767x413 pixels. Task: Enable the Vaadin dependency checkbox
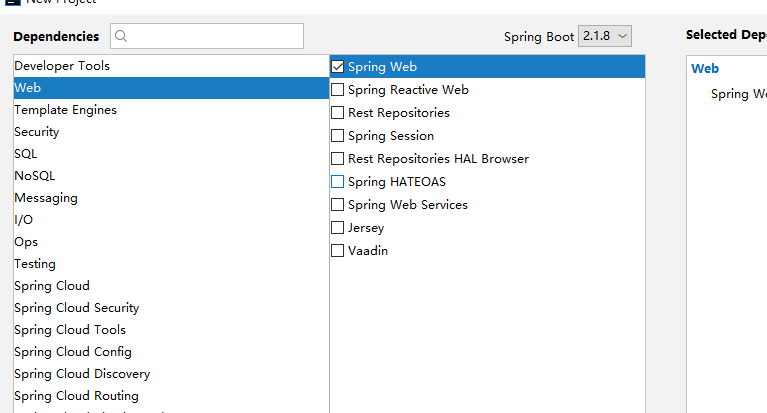338,251
